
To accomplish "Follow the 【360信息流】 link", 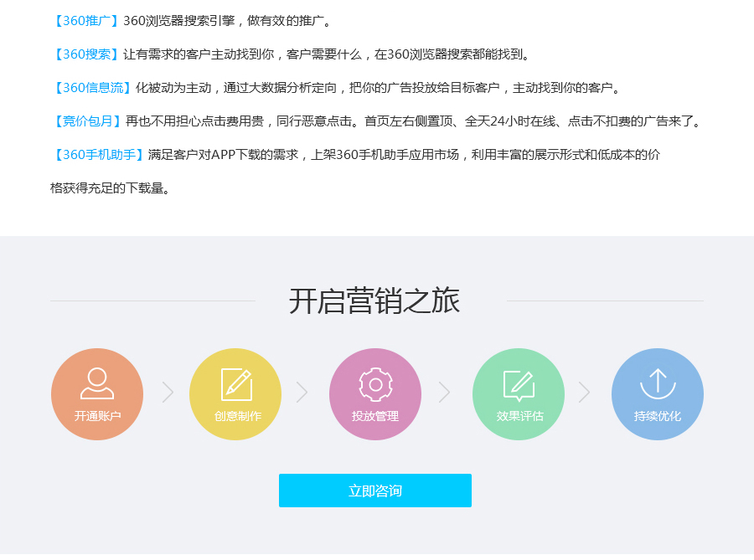I will click(92, 88).
